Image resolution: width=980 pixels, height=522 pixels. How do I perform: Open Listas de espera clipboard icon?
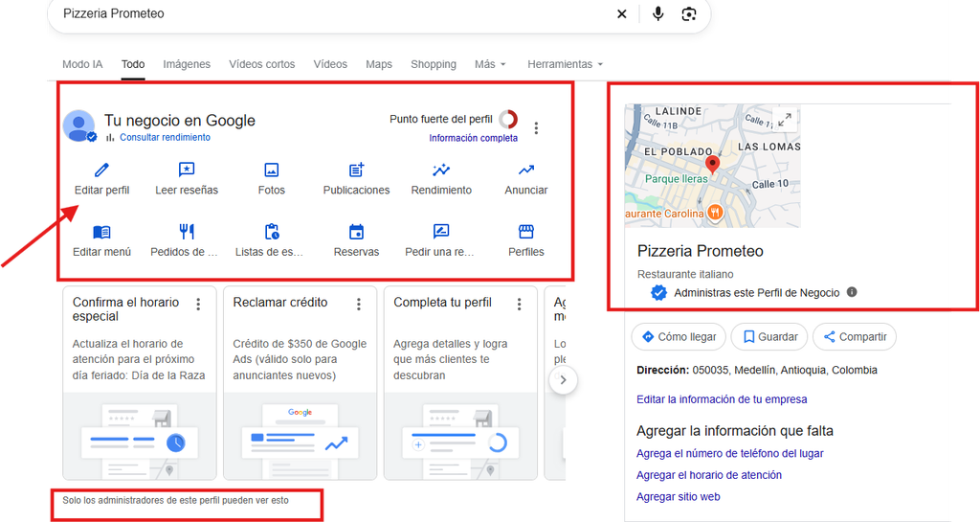coord(271,232)
